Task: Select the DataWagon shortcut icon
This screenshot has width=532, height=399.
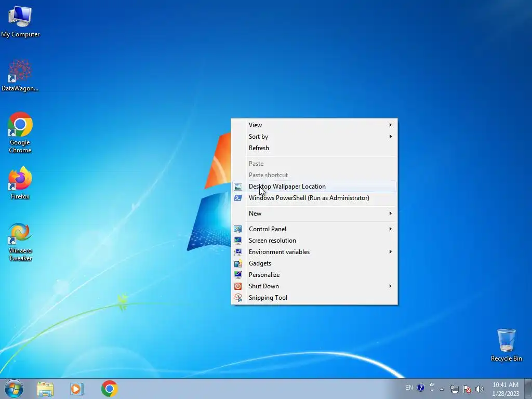Action: (x=20, y=75)
